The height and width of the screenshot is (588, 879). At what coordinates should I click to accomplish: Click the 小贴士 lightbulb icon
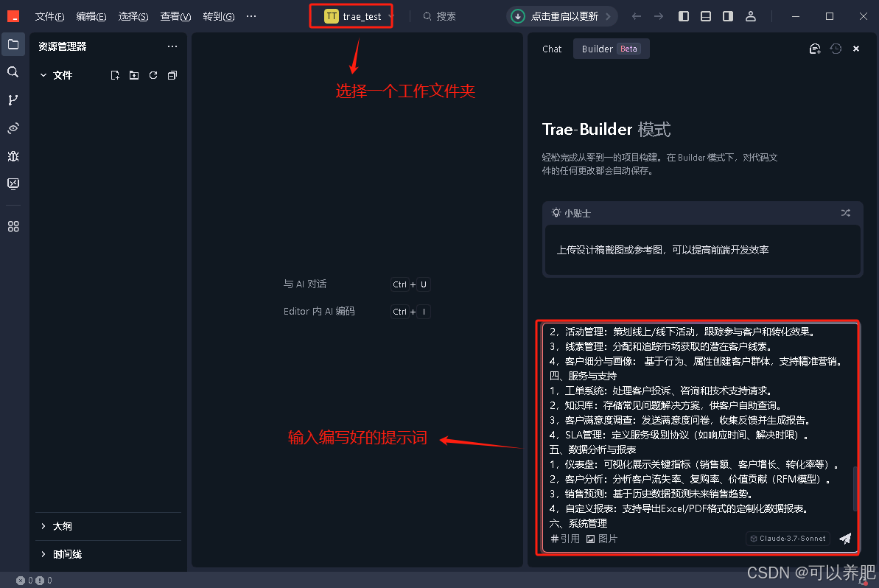click(556, 213)
